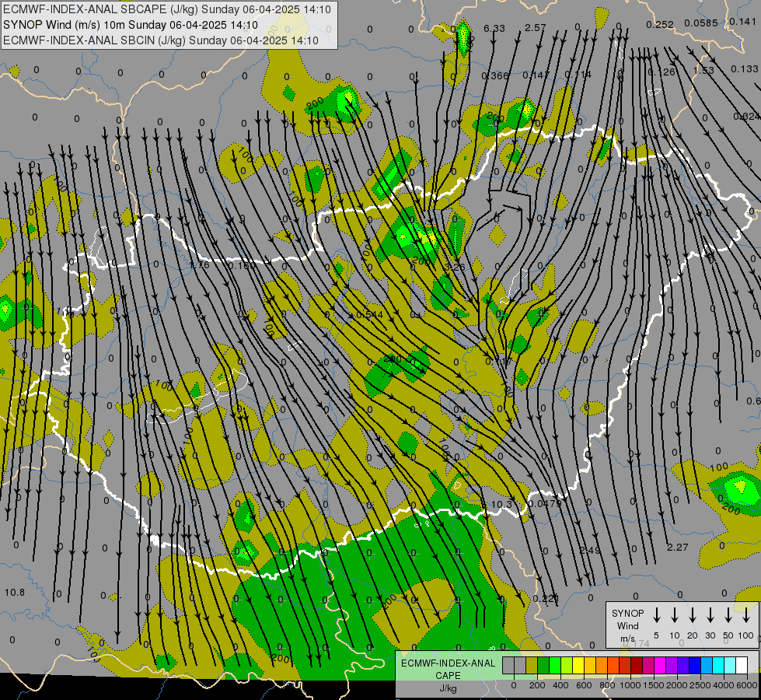The image size is (761, 700).
Task: Click the 0.252 value on the map
Action: (x=660, y=24)
